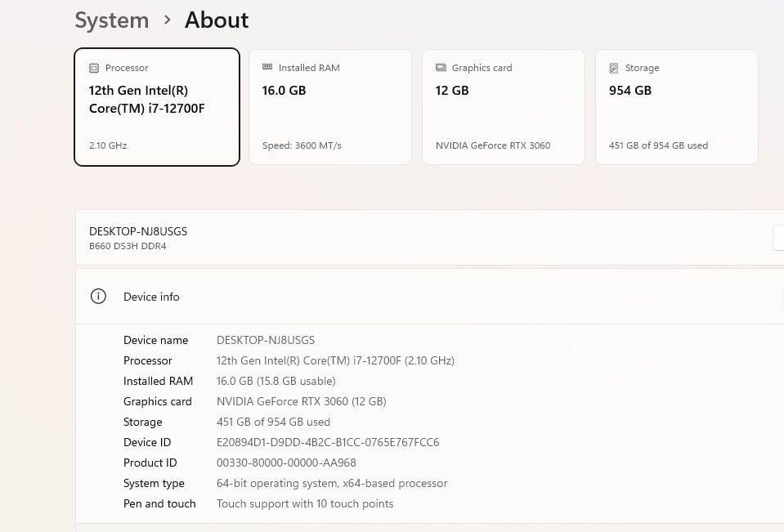Click '12th Gen Intel(R) Core(TM) i7-12700F' card text
Viewport: 784px width, 532px height.
[146, 100]
